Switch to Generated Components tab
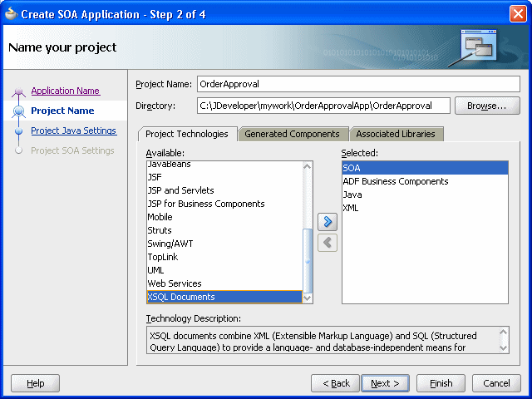This screenshot has width=532, height=399. 292,134
